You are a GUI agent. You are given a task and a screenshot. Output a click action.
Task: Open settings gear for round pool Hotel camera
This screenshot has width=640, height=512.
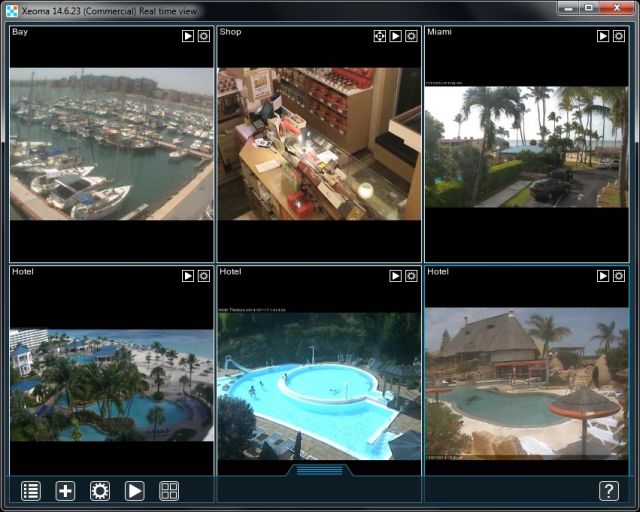click(x=411, y=276)
